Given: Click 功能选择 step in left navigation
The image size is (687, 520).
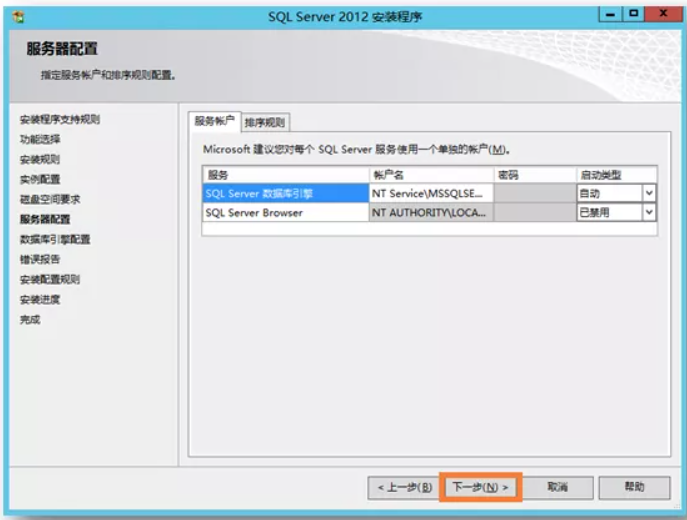Looking at the screenshot, I should tap(40, 139).
